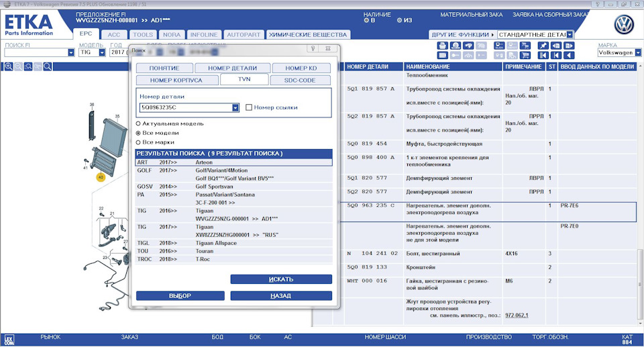
Task: Click the skip-to-start icon with the thick bar
Action: pyautogui.click(x=543, y=55)
